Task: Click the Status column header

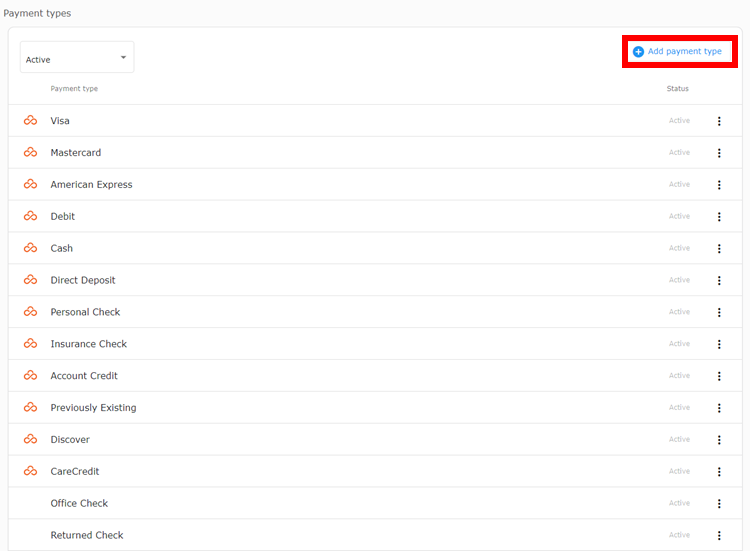Action: click(x=678, y=88)
